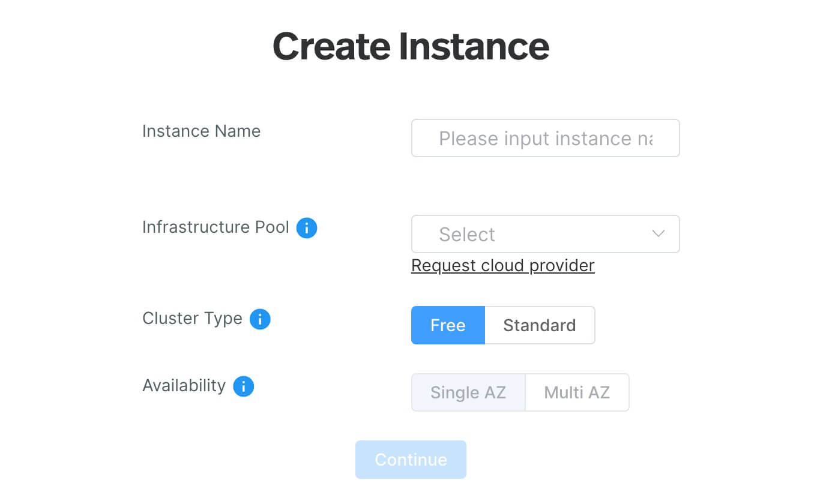Choose Multi AZ availability
The width and height of the screenshot is (826, 504).
click(576, 392)
